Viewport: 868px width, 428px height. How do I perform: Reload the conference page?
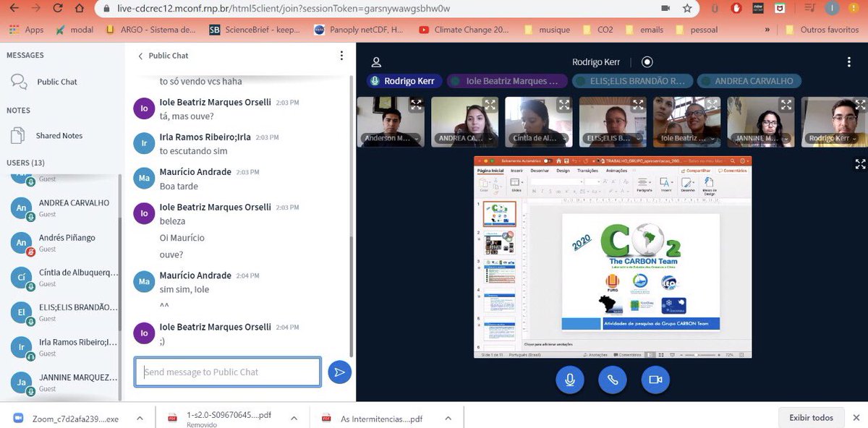[58, 9]
